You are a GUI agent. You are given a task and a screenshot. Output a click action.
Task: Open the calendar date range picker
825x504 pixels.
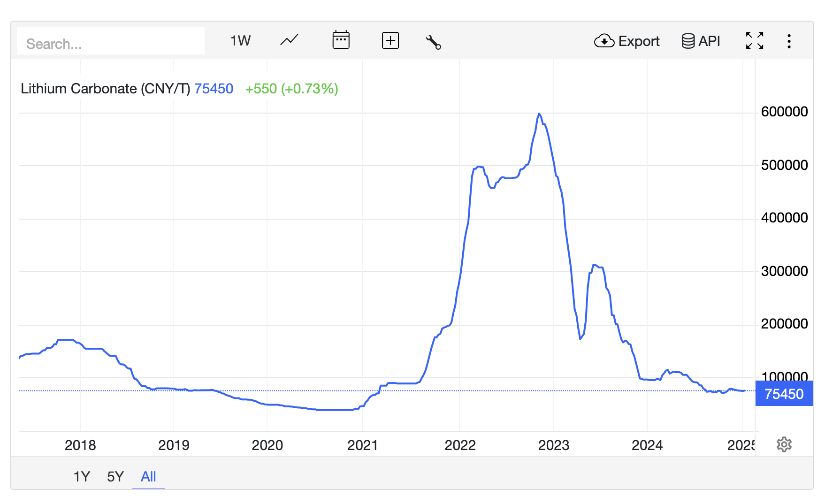coord(341,41)
